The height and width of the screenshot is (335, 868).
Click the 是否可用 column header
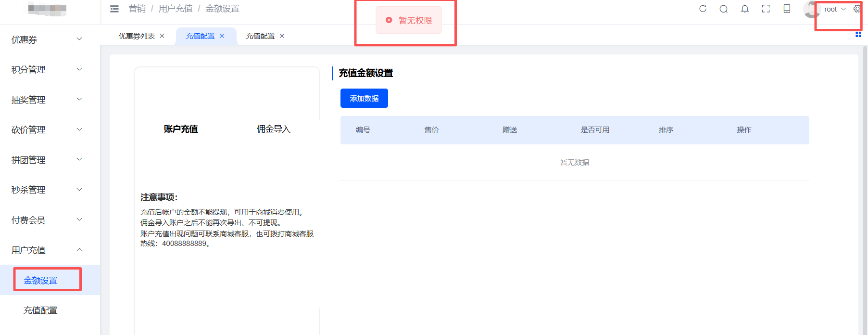pos(595,130)
